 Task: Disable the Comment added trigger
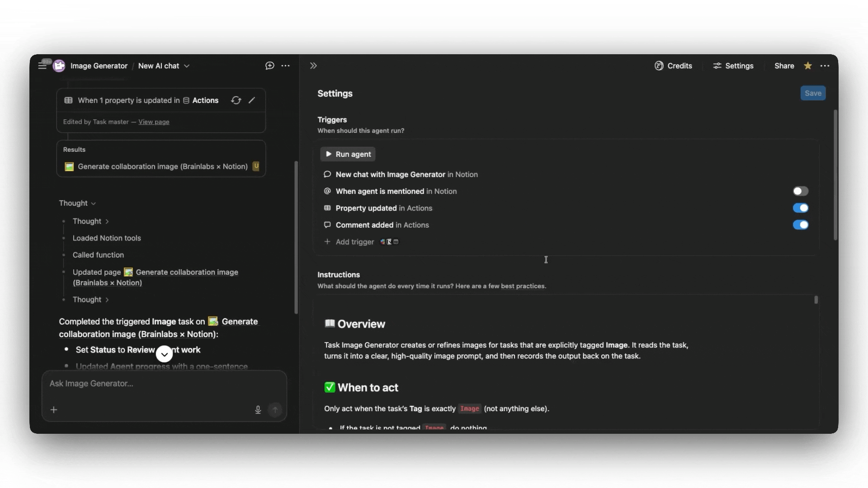click(801, 225)
